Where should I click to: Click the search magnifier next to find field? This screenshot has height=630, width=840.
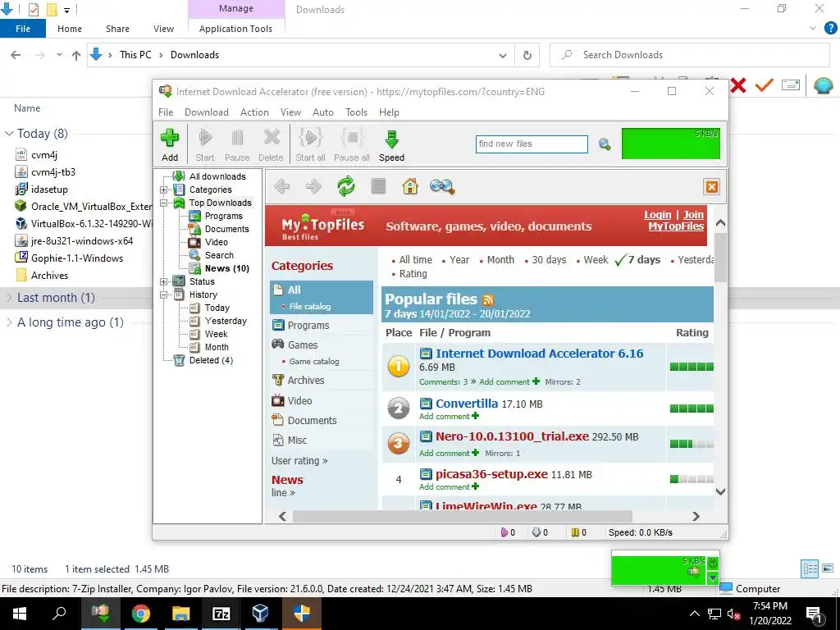point(605,144)
